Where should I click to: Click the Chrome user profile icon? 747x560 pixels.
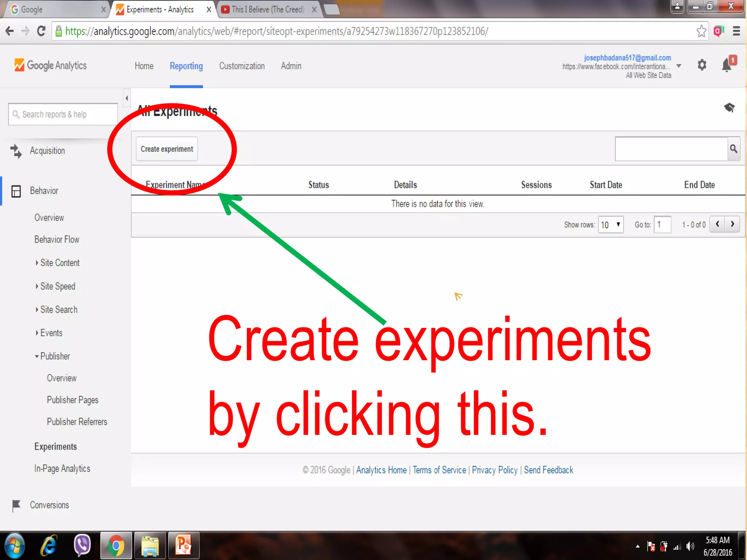[x=677, y=6]
